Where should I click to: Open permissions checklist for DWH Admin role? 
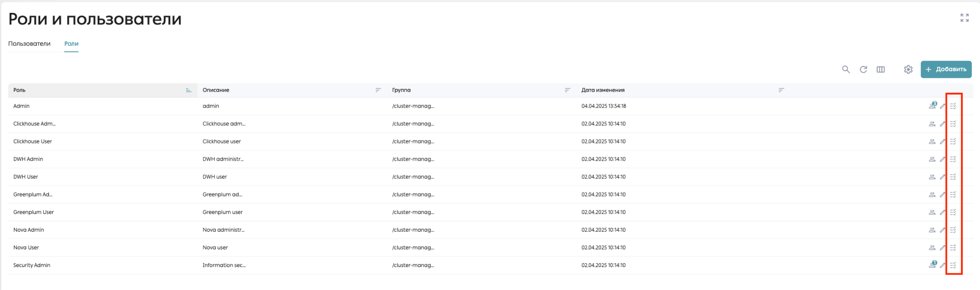tap(953, 159)
